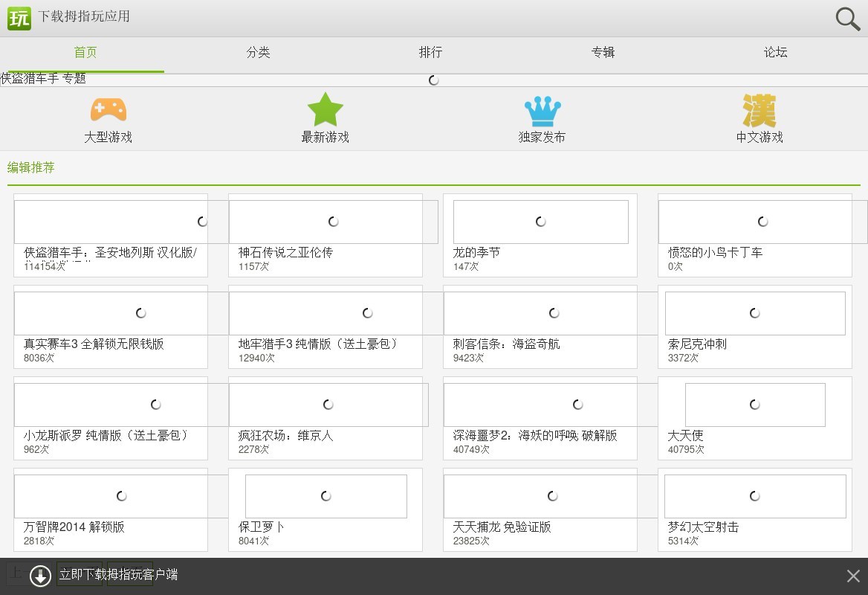
Task: Select the 首页 tab
Action: coord(85,53)
